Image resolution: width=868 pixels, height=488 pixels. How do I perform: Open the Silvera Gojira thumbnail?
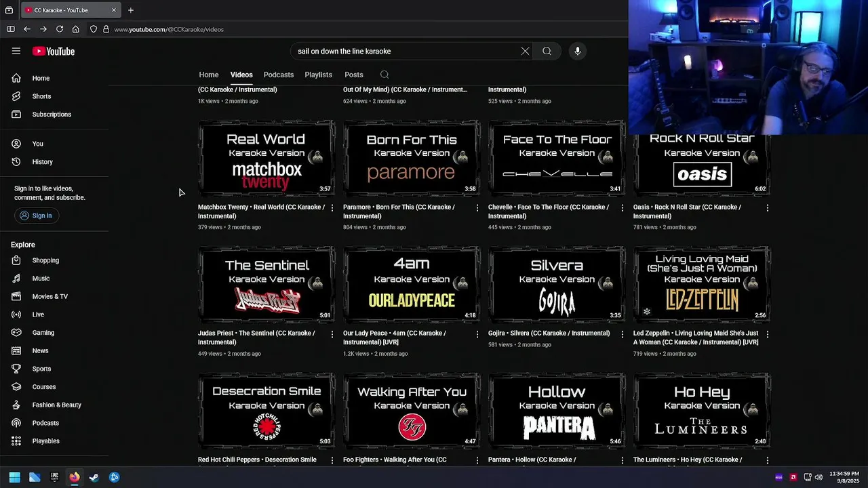click(557, 285)
